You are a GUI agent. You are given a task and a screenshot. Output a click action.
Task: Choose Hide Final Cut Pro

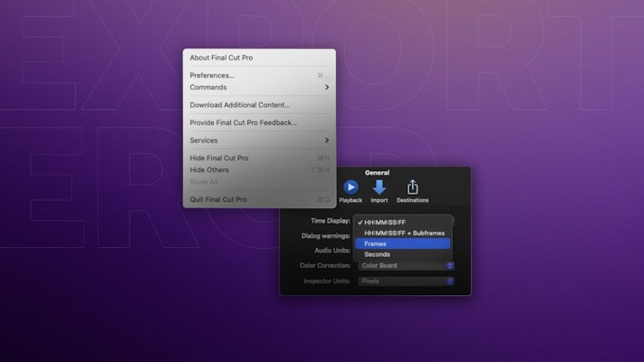(218, 158)
